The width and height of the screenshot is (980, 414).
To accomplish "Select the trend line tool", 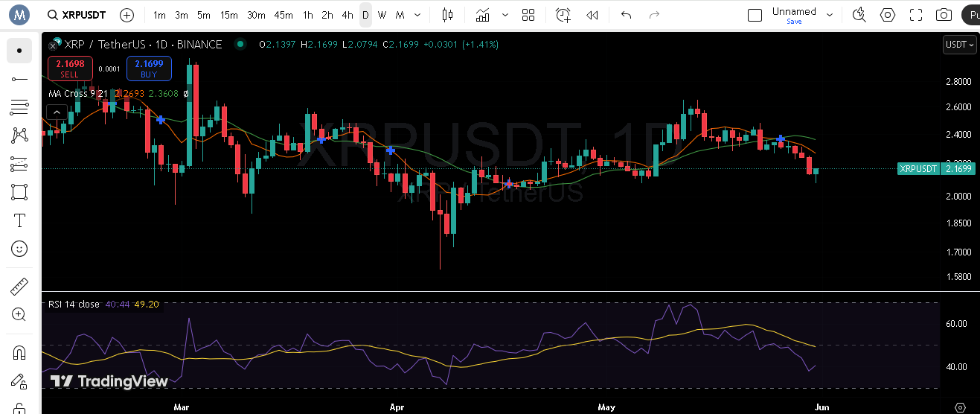I will [19, 79].
